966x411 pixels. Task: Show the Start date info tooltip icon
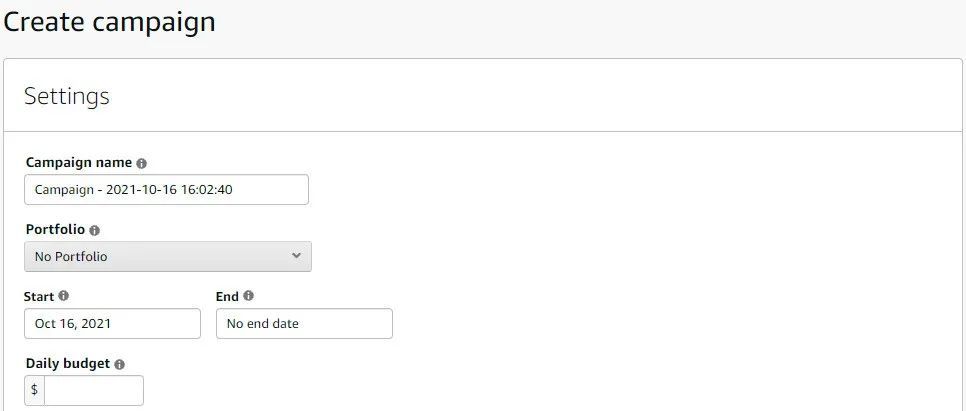pos(64,296)
